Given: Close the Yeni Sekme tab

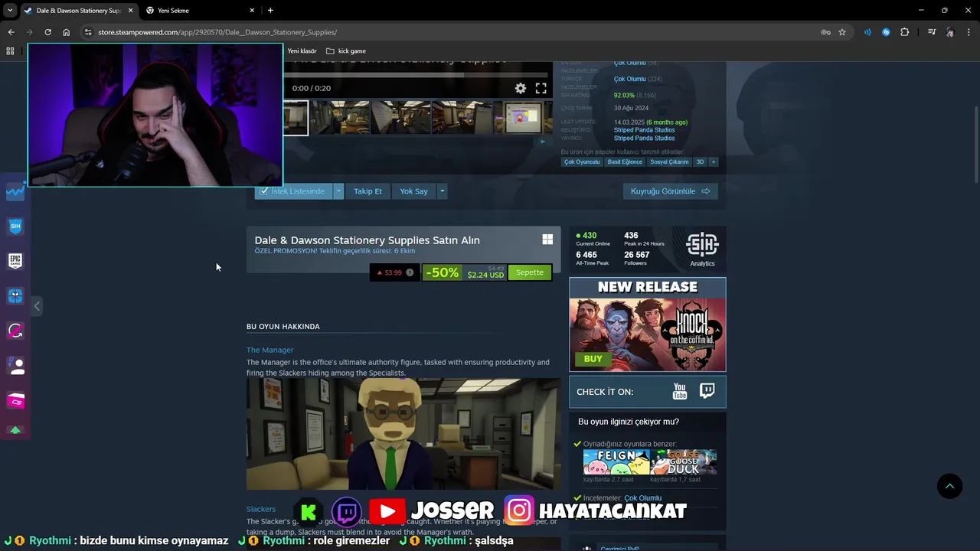Looking at the screenshot, I should click(x=252, y=11).
